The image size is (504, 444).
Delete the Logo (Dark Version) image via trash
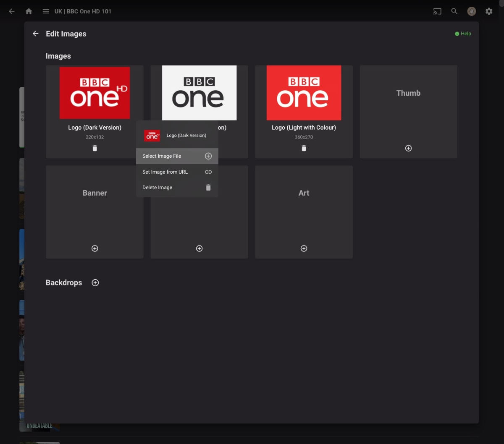(95, 148)
